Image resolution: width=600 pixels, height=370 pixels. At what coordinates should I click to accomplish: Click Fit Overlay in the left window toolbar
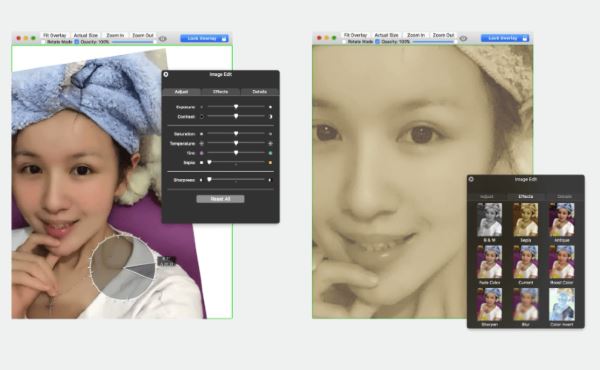click(54, 35)
